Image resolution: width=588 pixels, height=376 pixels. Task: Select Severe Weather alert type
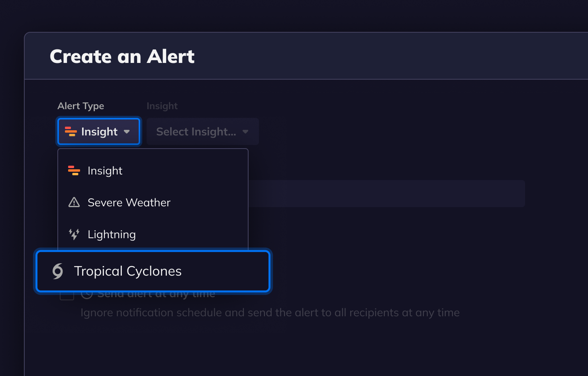(x=129, y=202)
